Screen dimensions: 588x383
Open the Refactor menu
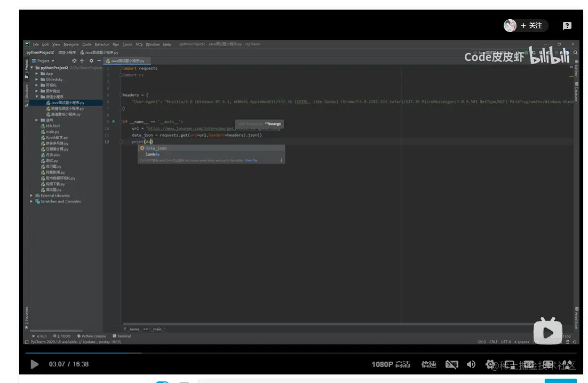click(101, 44)
